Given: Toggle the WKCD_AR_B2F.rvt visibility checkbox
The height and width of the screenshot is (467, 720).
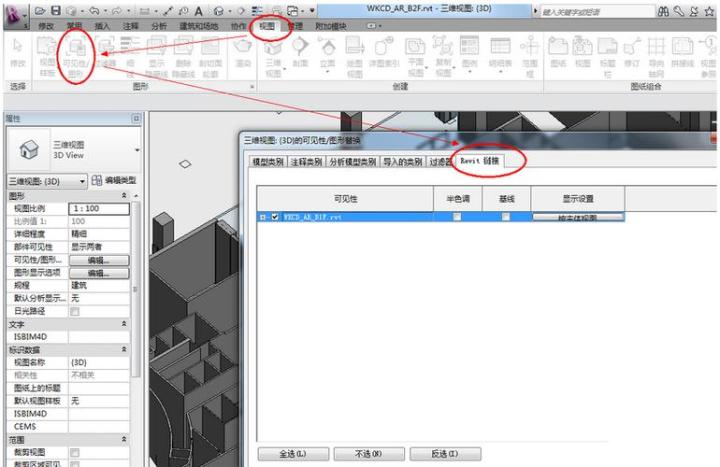Looking at the screenshot, I should point(275,216).
